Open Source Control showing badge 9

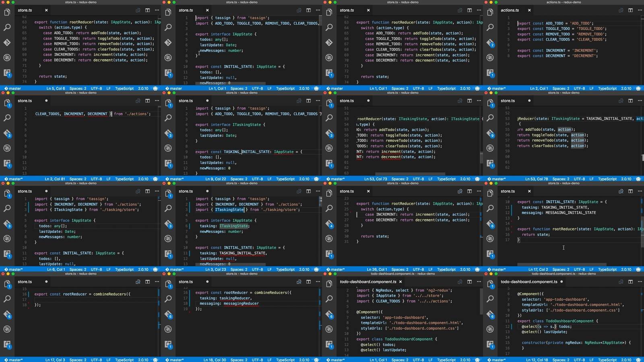pos(490,133)
